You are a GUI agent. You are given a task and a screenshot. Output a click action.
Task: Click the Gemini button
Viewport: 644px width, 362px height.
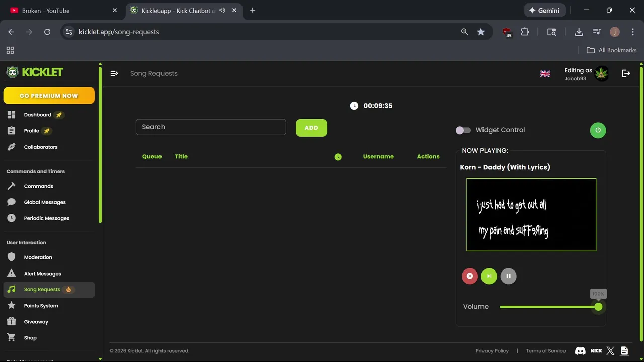(x=545, y=10)
